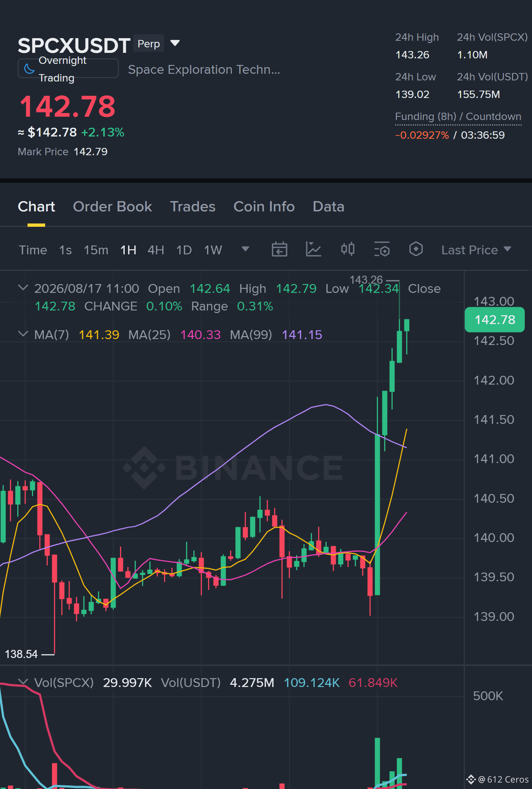Click the ≈ $142.78 dollar equivalent
Image resolution: width=532 pixels, height=789 pixels.
[47, 132]
